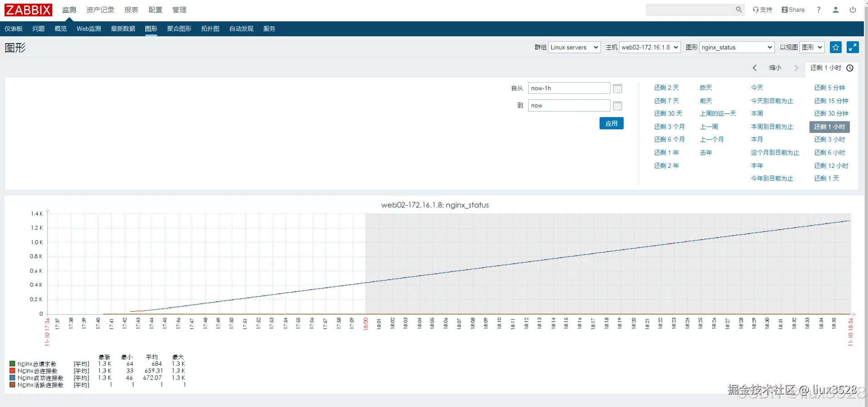The width and height of the screenshot is (868, 407).
Task: Click the Apply (应用) button
Action: (x=611, y=123)
